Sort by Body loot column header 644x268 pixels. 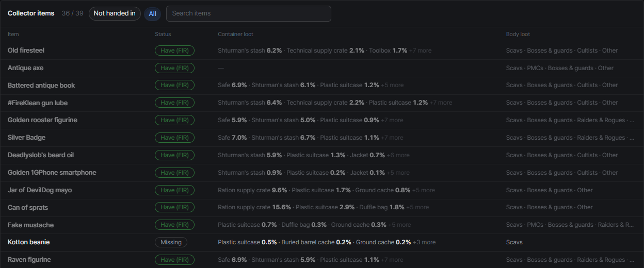(518, 35)
